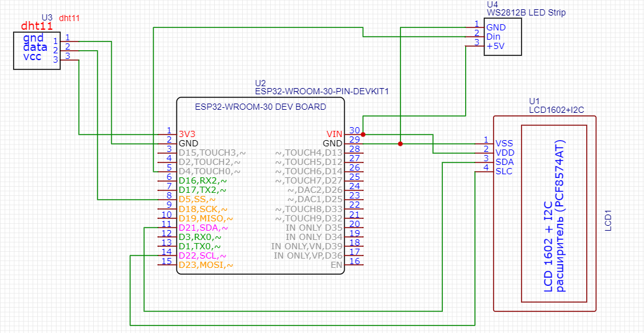Click the U3 designator label
This screenshot has width=644, height=333.
click(47, 19)
